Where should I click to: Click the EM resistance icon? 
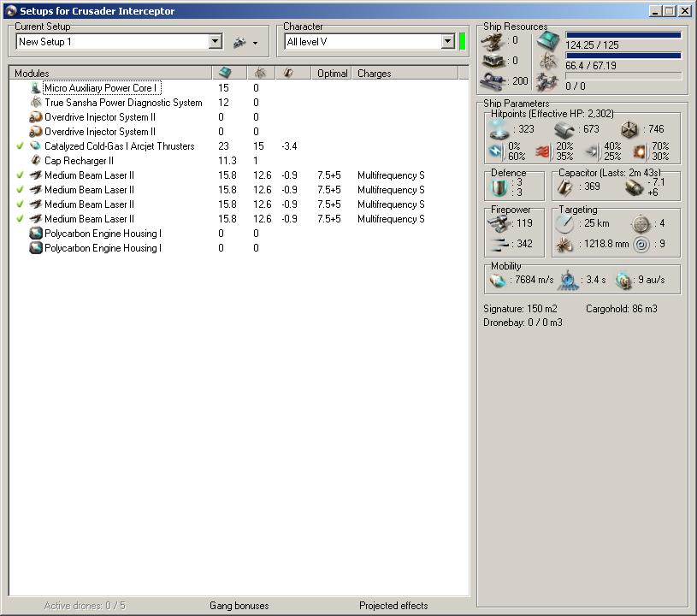click(495, 151)
